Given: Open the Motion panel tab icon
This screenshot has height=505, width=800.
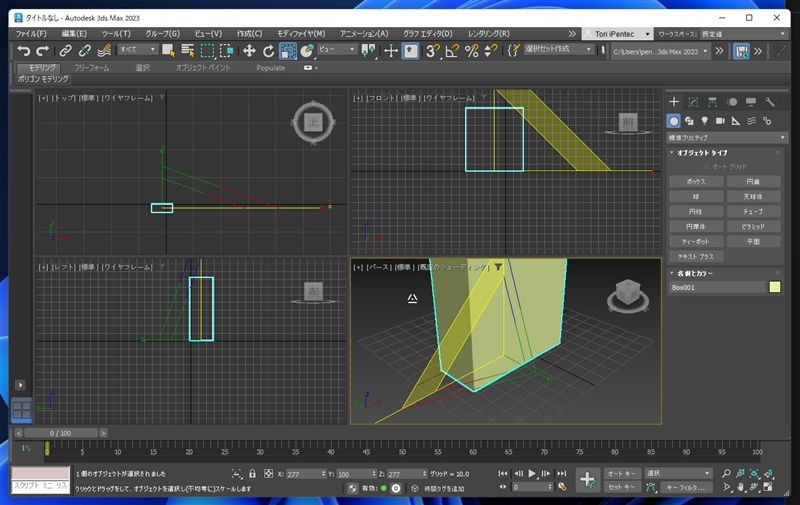Looking at the screenshot, I should [732, 102].
